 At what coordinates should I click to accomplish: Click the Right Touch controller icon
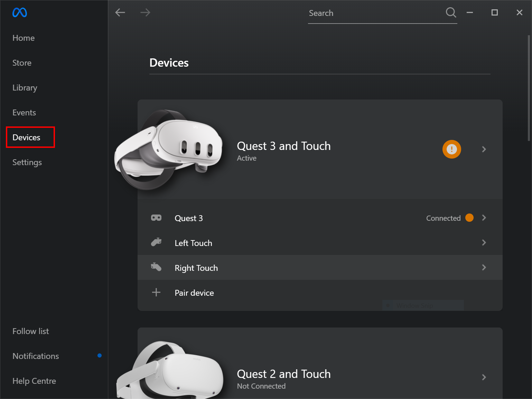coord(156,267)
